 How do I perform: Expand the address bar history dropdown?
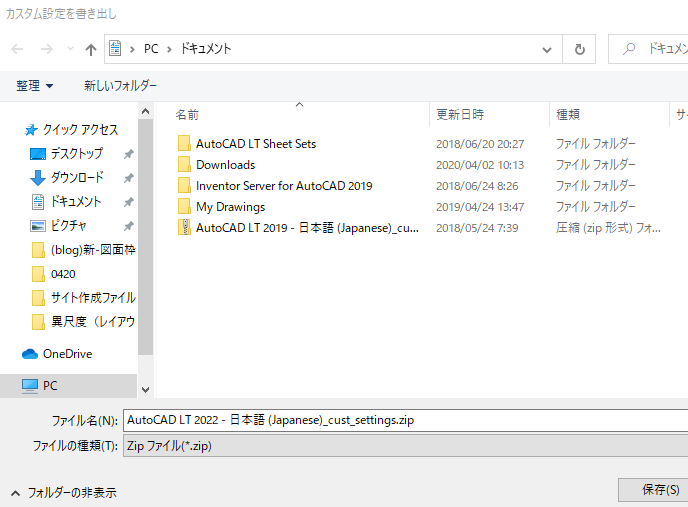tap(547, 50)
